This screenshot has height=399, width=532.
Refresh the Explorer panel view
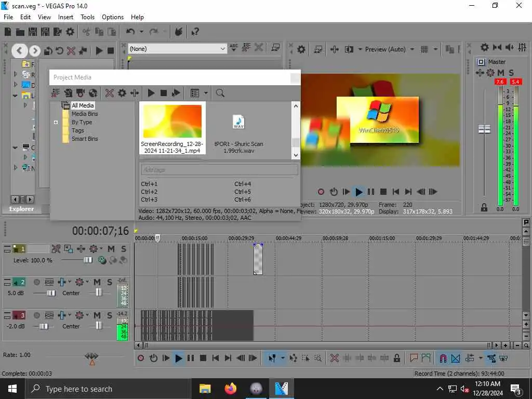59,51
